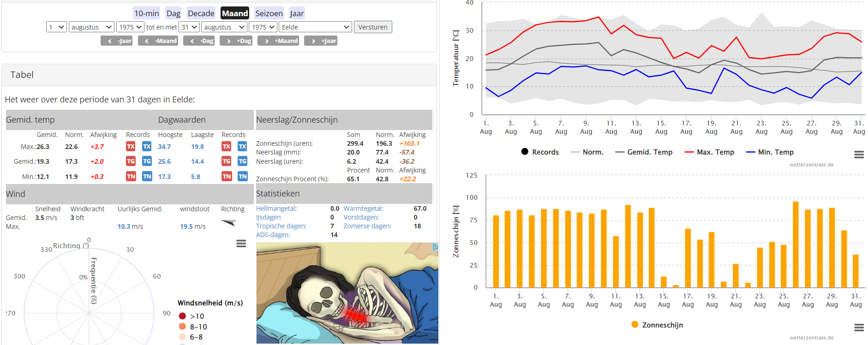Open the ADS-dagen link
Screen dimensions: 868x345
pos(273,235)
